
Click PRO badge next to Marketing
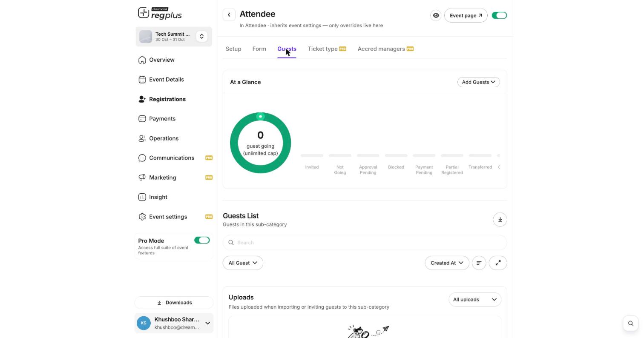(x=209, y=178)
